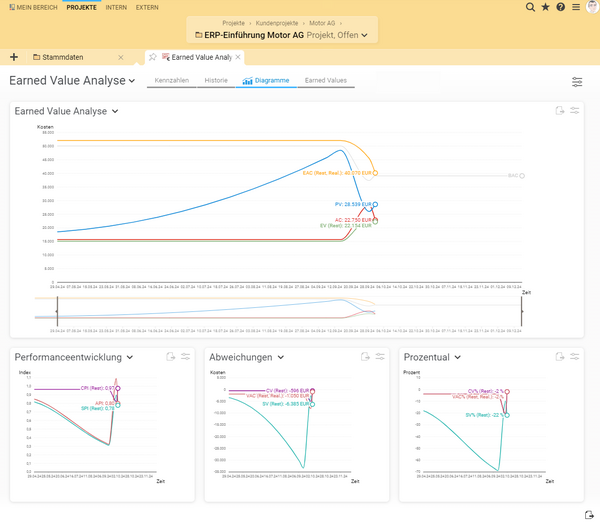Open the hamburger menu in top bar
Viewport: 600px width, 524px height.
coord(575,7)
